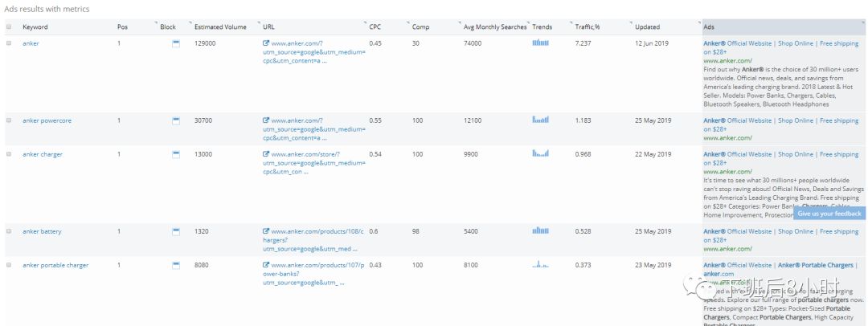Check the box for 'anker battery' row
This screenshot has height=326, width=868.
[8, 231]
